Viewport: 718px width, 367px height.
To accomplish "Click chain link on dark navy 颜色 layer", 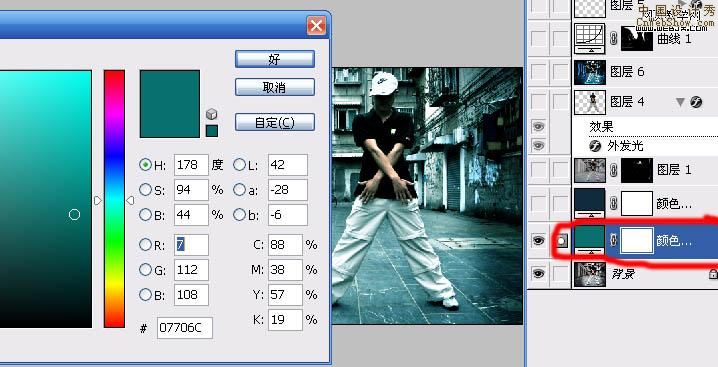I will [614, 203].
